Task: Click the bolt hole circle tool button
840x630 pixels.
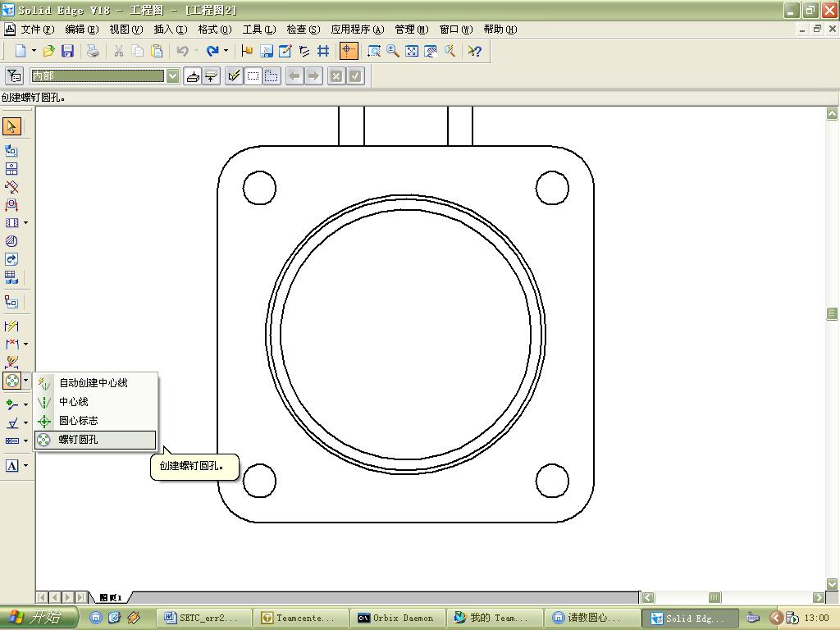Action: (x=11, y=381)
